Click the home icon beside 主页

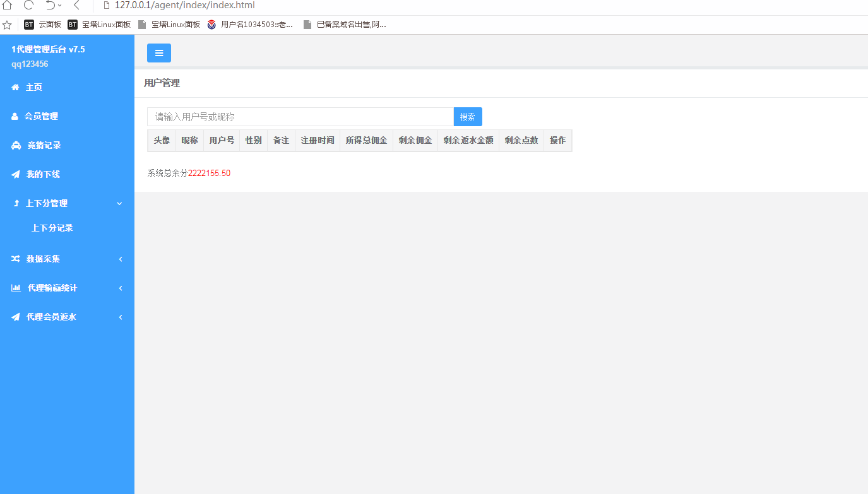tap(15, 88)
